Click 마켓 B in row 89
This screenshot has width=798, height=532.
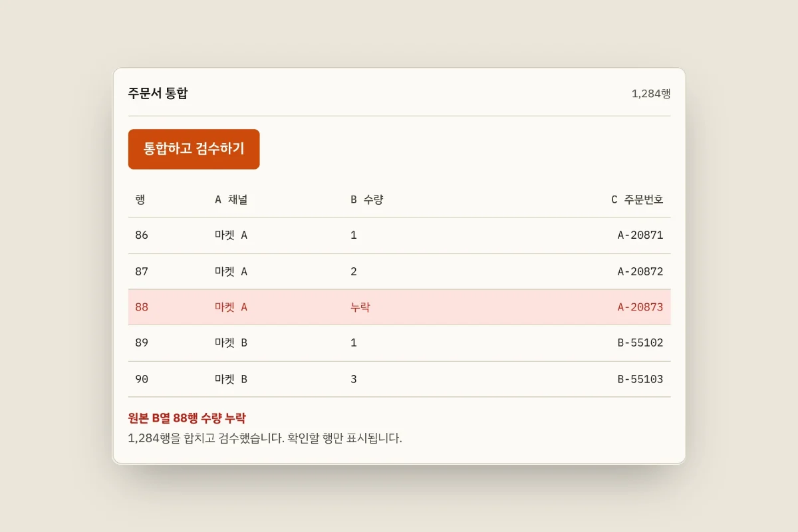[231, 343]
